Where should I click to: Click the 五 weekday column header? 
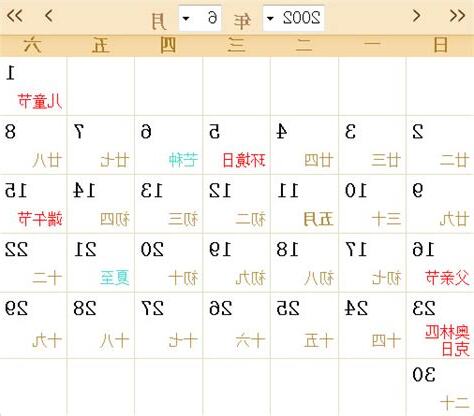coord(101,45)
